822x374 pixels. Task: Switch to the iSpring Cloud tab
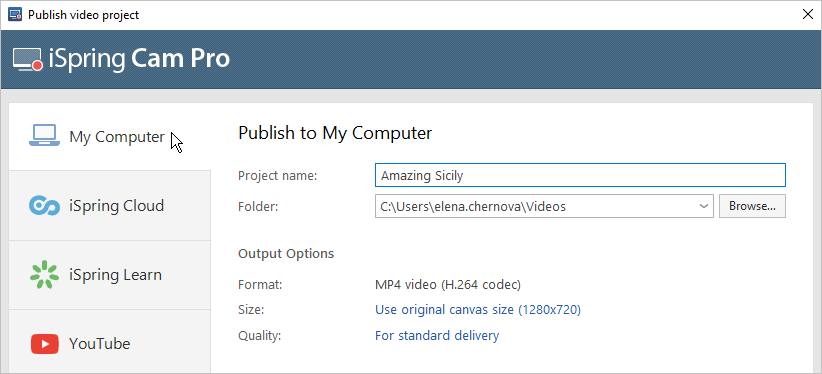110,206
